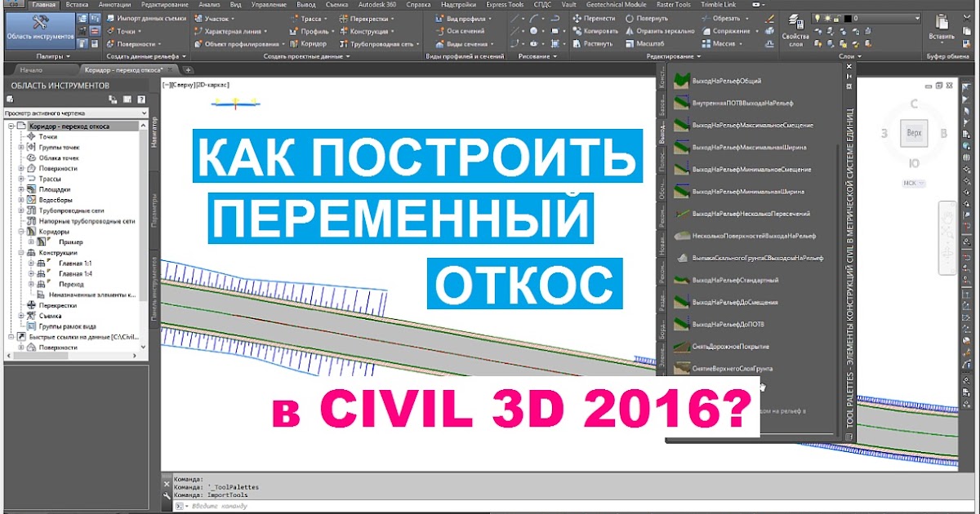This screenshot has height=514, width=980.
Task: Click the Верх face of ViewCube
Action: [x=914, y=132]
